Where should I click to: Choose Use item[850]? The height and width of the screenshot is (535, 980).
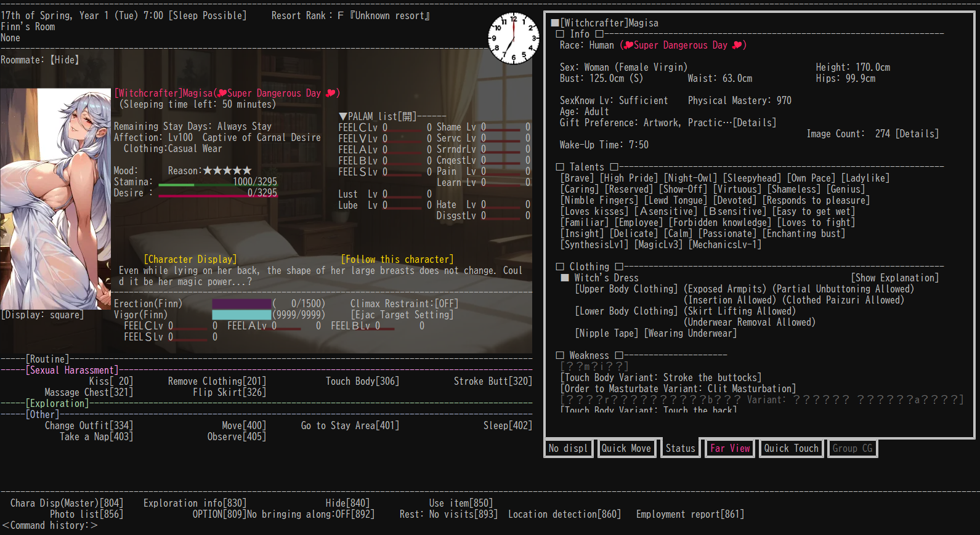click(461, 503)
